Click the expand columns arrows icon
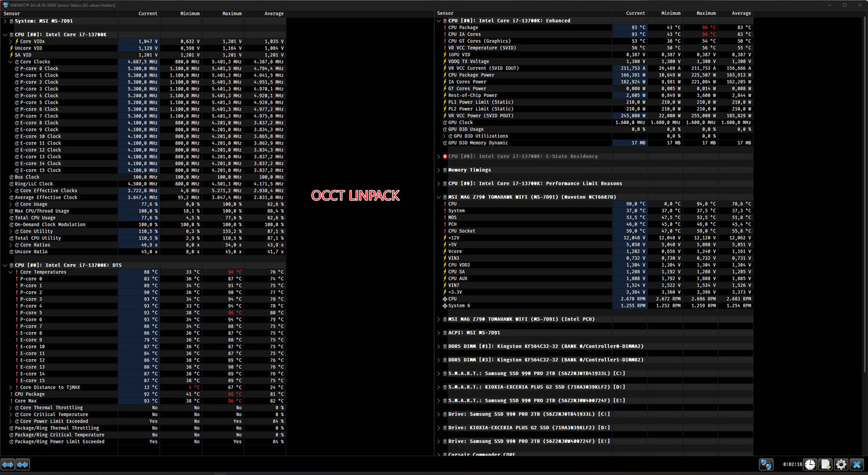Image resolution: width=868 pixels, height=475 pixels. tap(8, 465)
